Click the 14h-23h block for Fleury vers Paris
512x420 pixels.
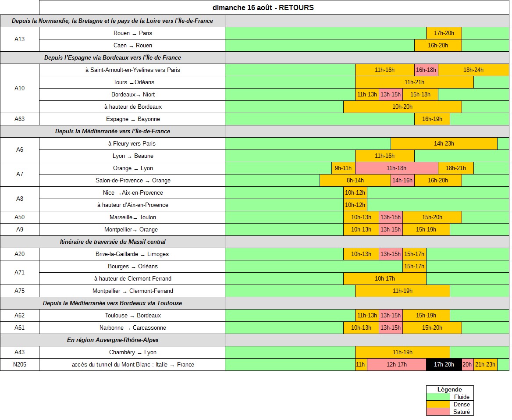(444, 143)
